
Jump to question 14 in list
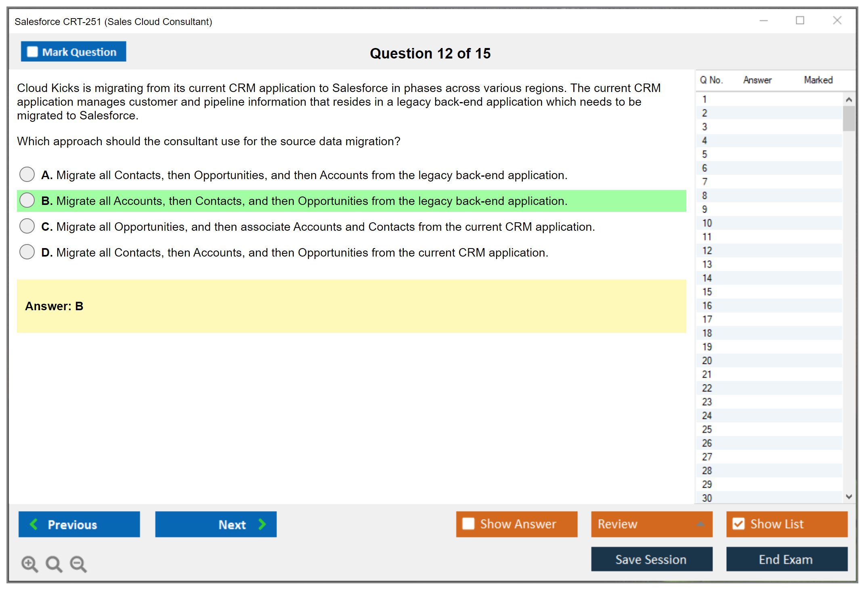[x=707, y=278]
